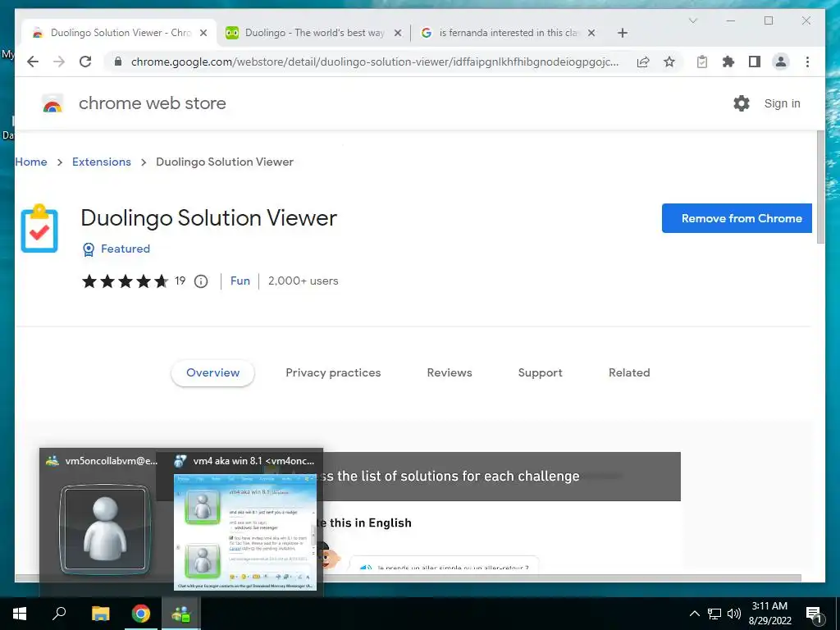Click the Featured label link
840x630 pixels.
tap(126, 249)
